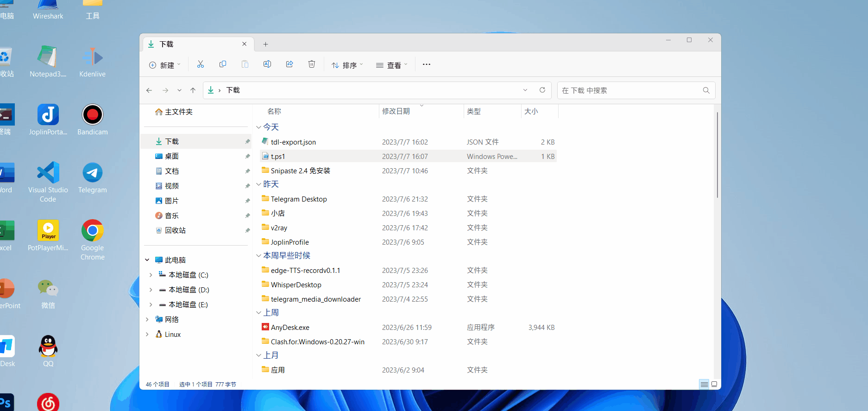Add a new tab with plus button
Viewport: 868px width, 411px height.
(265, 44)
